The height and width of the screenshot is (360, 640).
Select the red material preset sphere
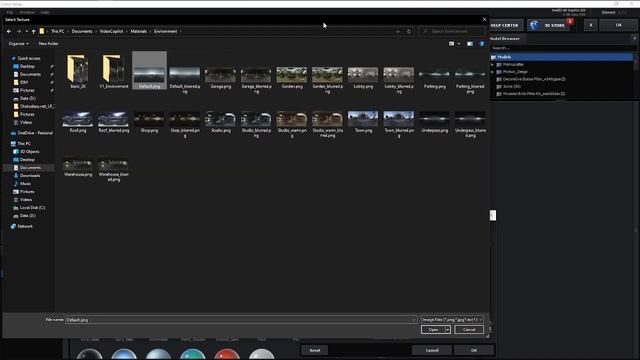227,355
